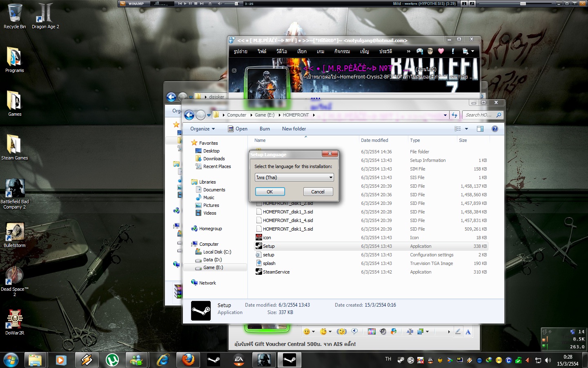Screen dimensions: 588x368
Task: Launch the DoWar2R desktop shortcut
Action: 15,322
